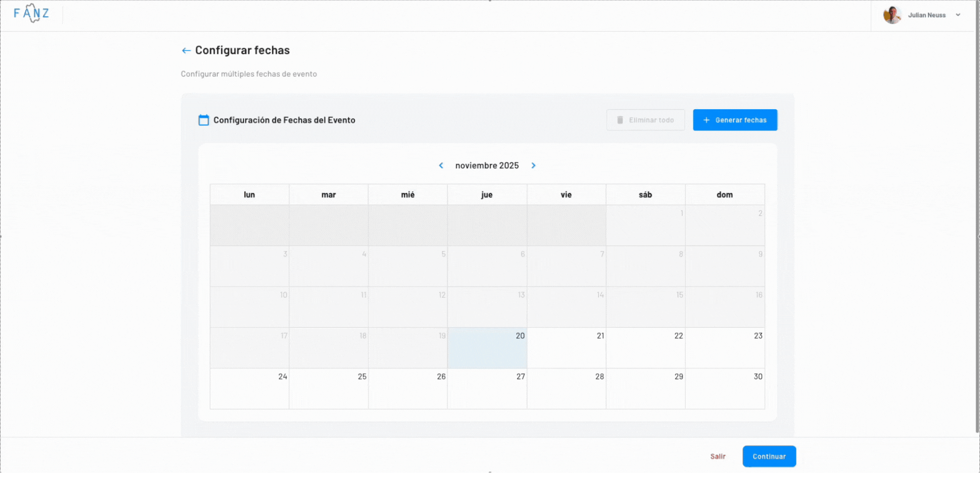Pick November 27 in the calendar grid
Image resolution: width=980 pixels, height=490 pixels.
(x=487, y=389)
